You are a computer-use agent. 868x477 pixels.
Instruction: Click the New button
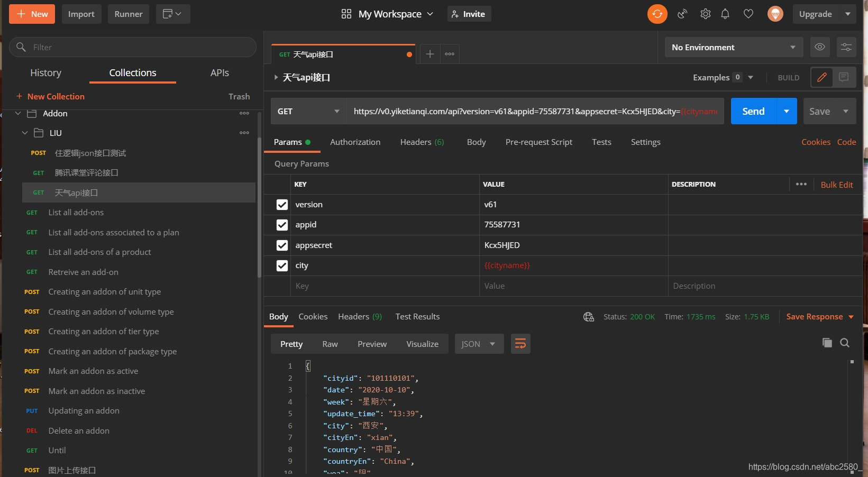[x=32, y=14]
